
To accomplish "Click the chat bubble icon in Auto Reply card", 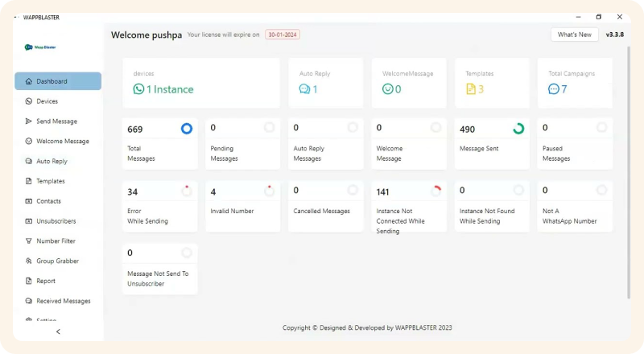I will tap(304, 89).
